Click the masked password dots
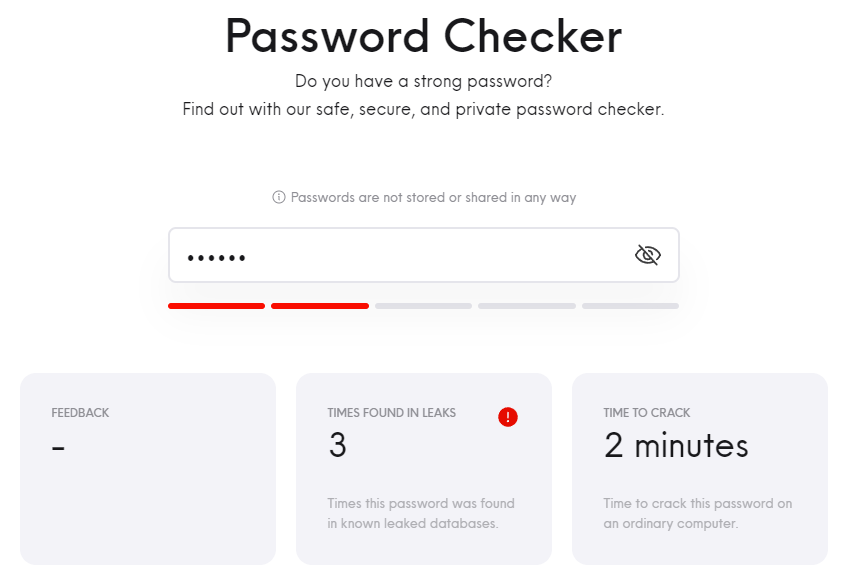This screenshot has width=848, height=582. 216,258
